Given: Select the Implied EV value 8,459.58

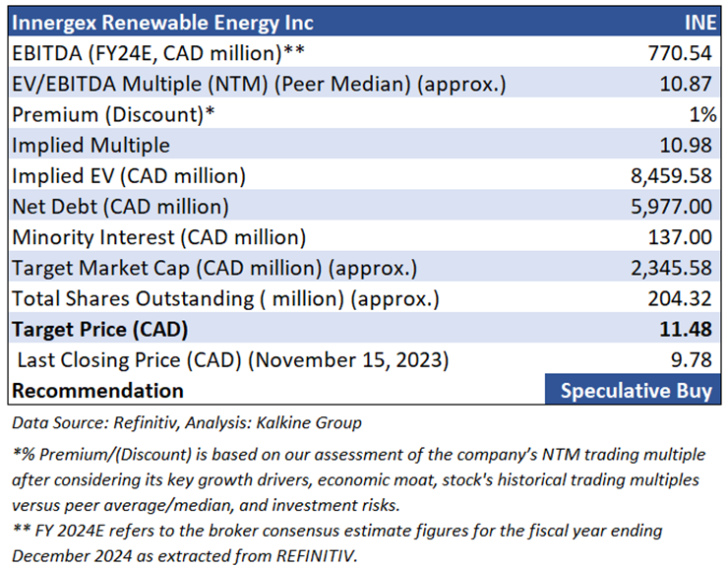Looking at the screenshot, I should 672,176.
